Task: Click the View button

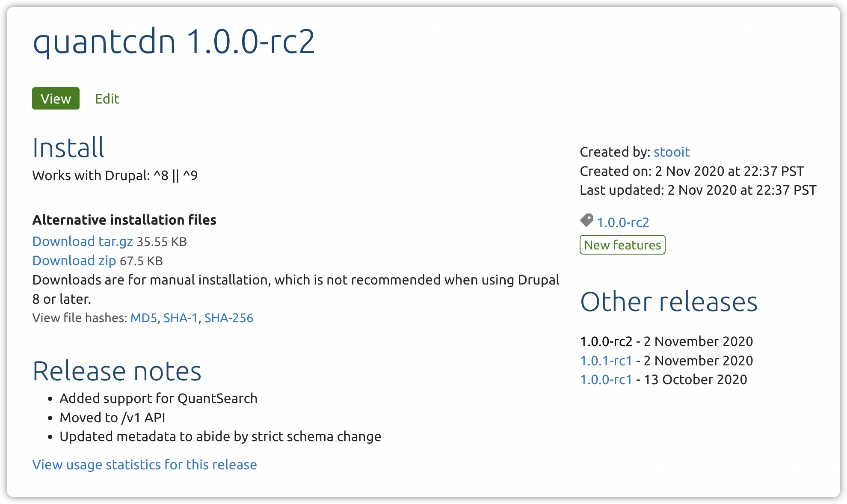Action: pos(55,98)
